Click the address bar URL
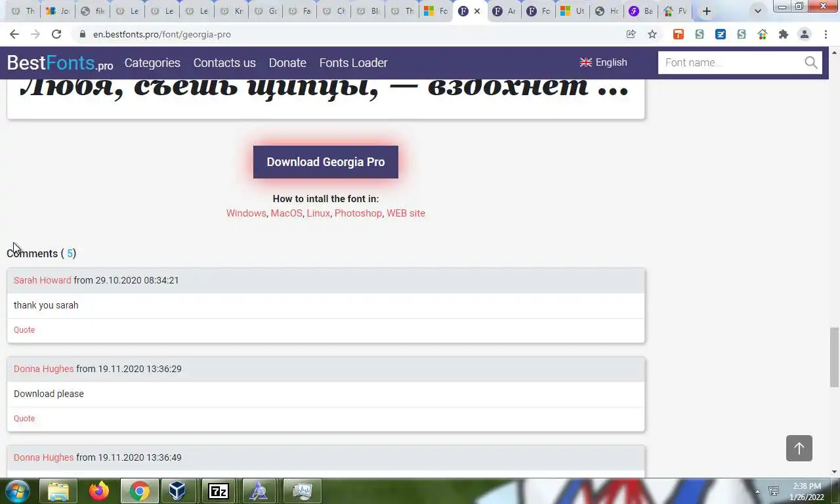 click(x=162, y=34)
